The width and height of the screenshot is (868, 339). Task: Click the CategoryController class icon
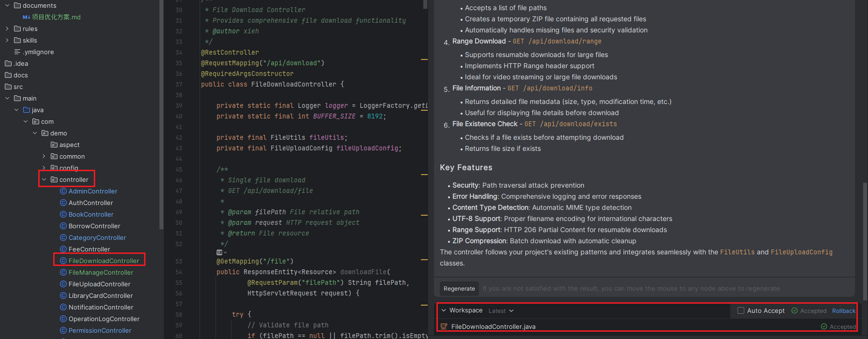tap(63, 237)
